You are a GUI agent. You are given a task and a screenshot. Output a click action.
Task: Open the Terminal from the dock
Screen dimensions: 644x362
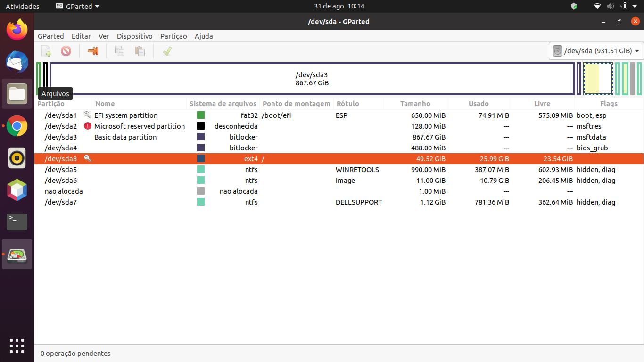(17, 222)
